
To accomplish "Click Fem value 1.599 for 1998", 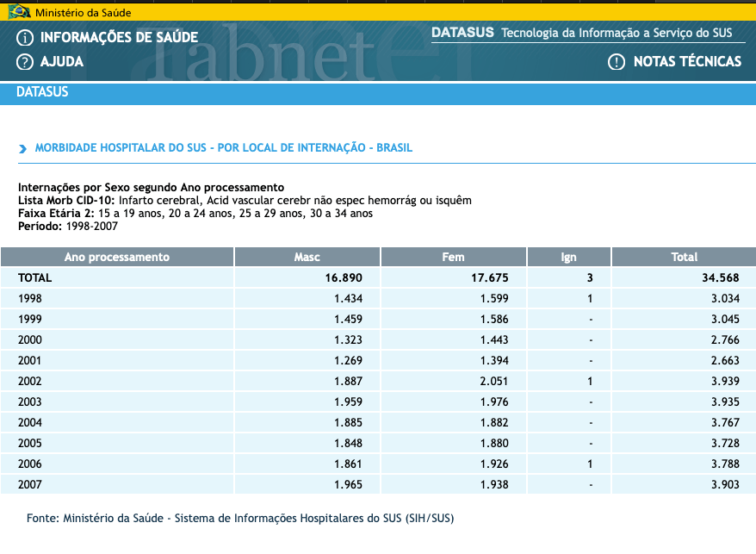I will click(495, 299).
